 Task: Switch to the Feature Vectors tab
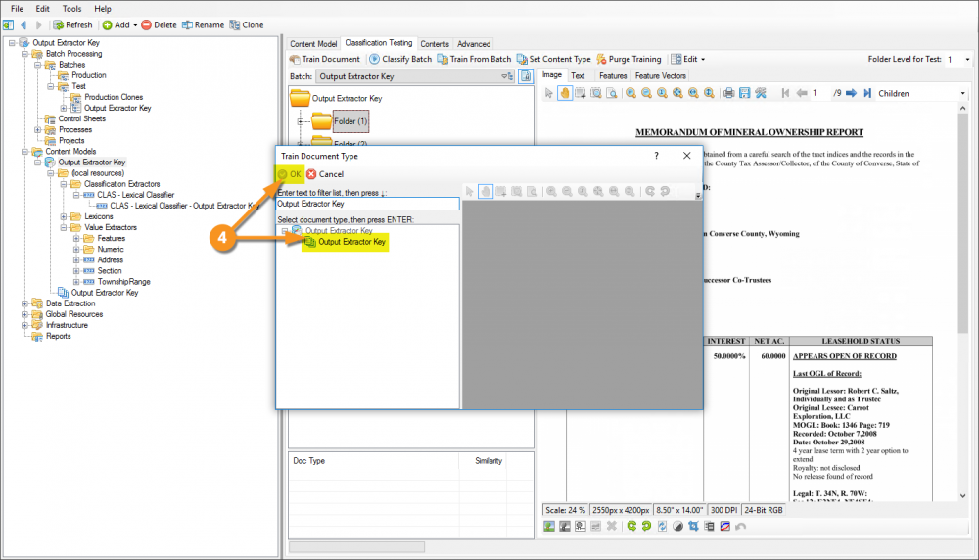click(661, 75)
